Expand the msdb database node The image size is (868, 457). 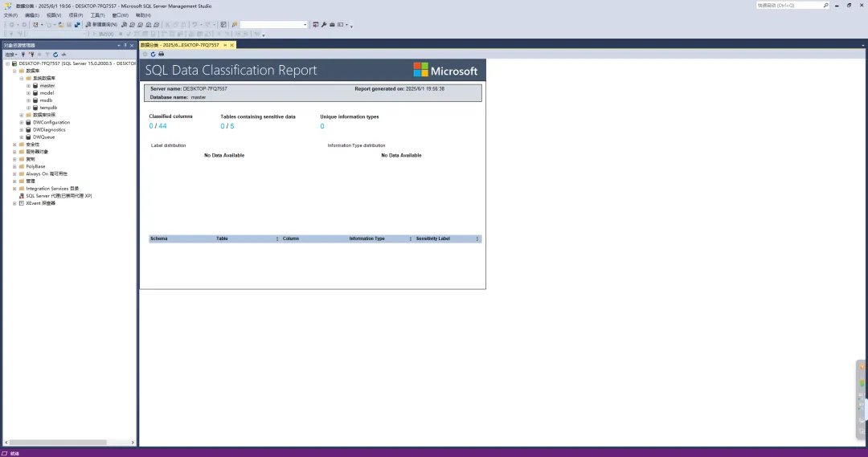tap(28, 100)
